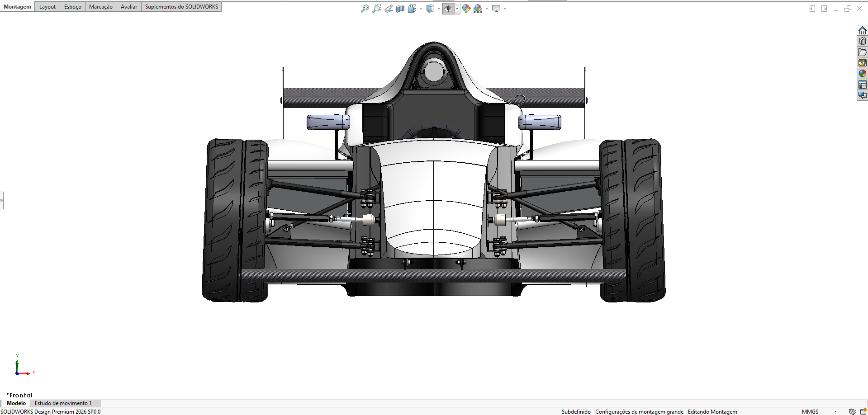The image size is (868, 415).
Task: Open SOLIDWORKS Resources home icon in task pane
Action: (x=863, y=30)
